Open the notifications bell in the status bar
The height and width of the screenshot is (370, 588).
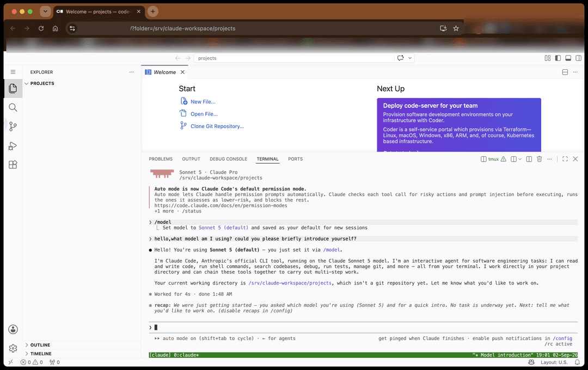pyautogui.click(x=578, y=362)
